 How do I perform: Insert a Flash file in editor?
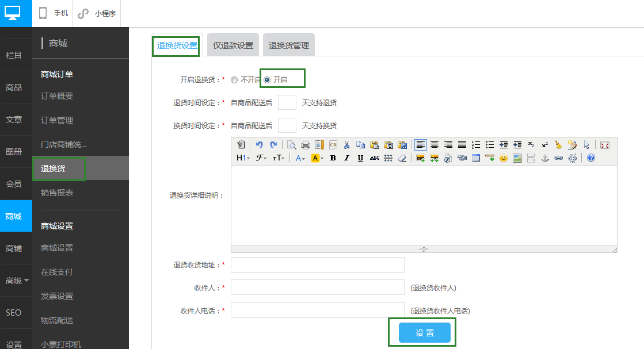coord(448,158)
